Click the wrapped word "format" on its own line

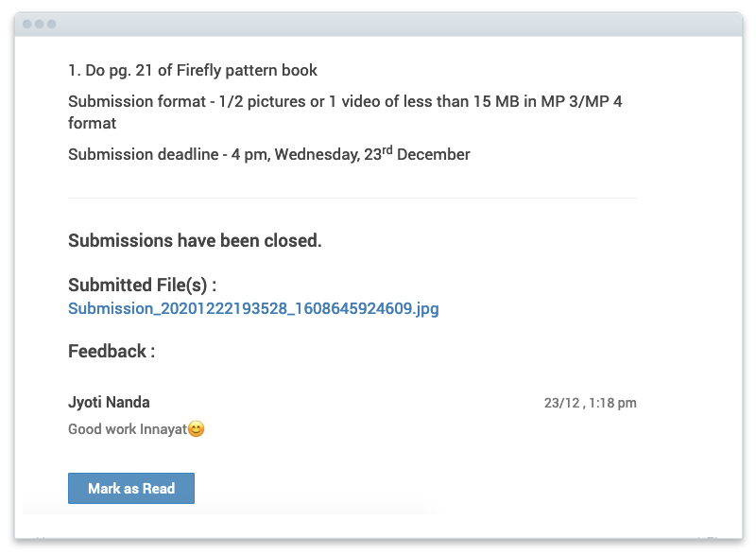[92, 124]
